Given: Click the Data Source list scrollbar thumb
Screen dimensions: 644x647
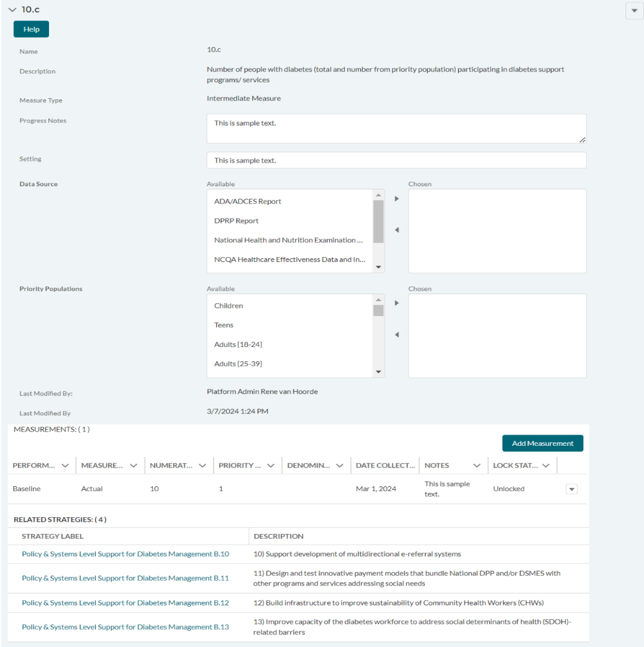Looking at the screenshot, I should tap(378, 222).
